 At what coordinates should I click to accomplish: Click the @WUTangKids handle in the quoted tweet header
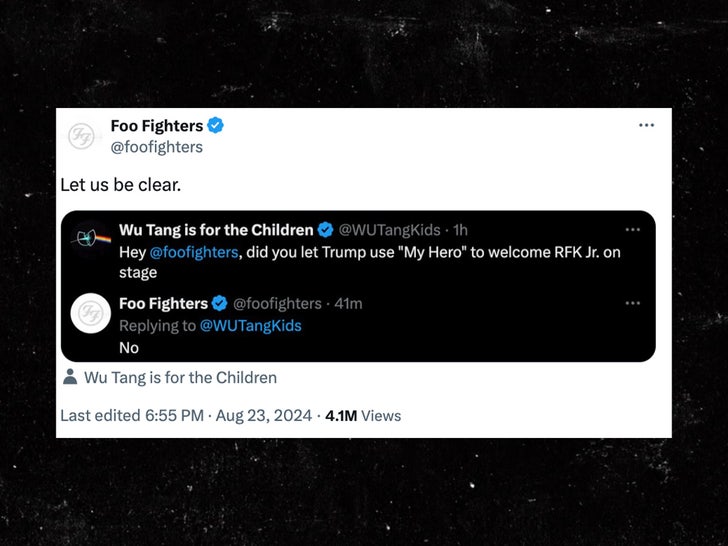click(x=390, y=230)
